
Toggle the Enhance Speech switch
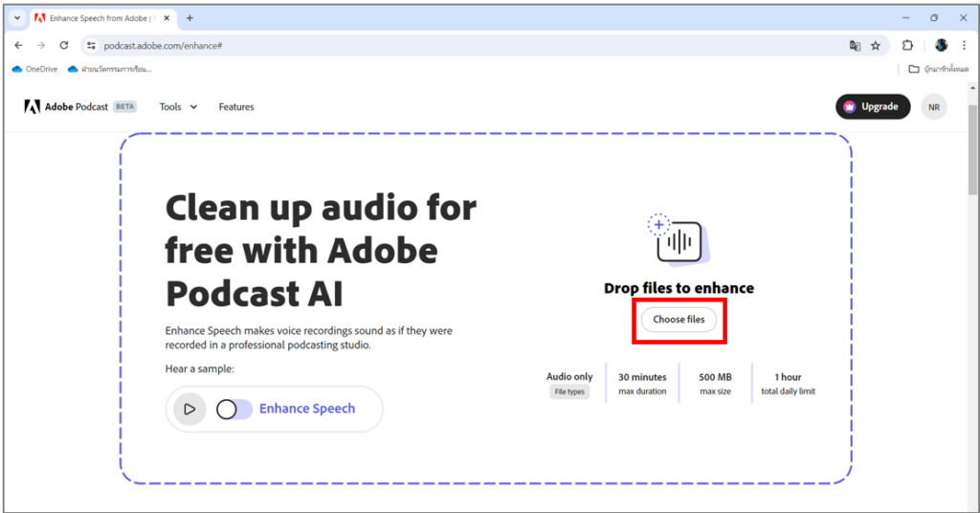[x=234, y=409]
